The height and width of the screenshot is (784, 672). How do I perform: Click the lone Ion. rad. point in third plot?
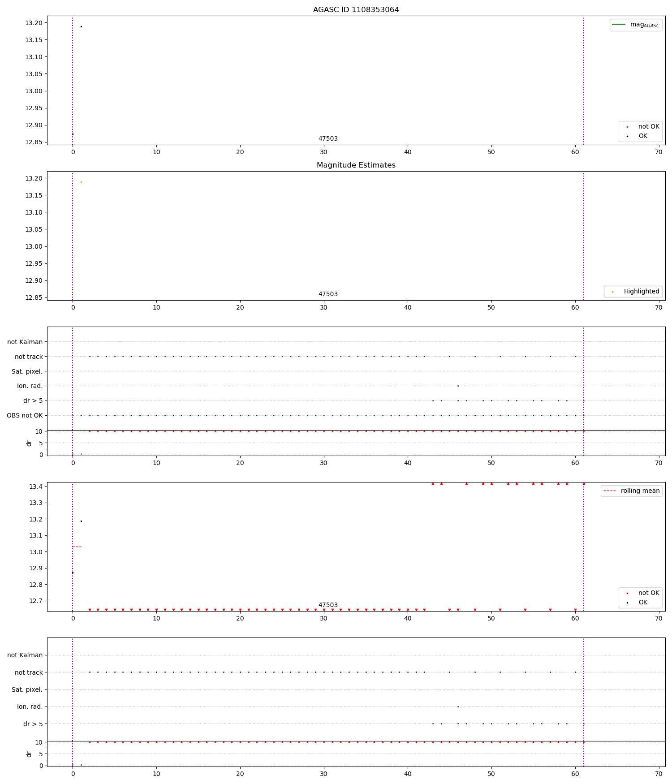pos(458,386)
